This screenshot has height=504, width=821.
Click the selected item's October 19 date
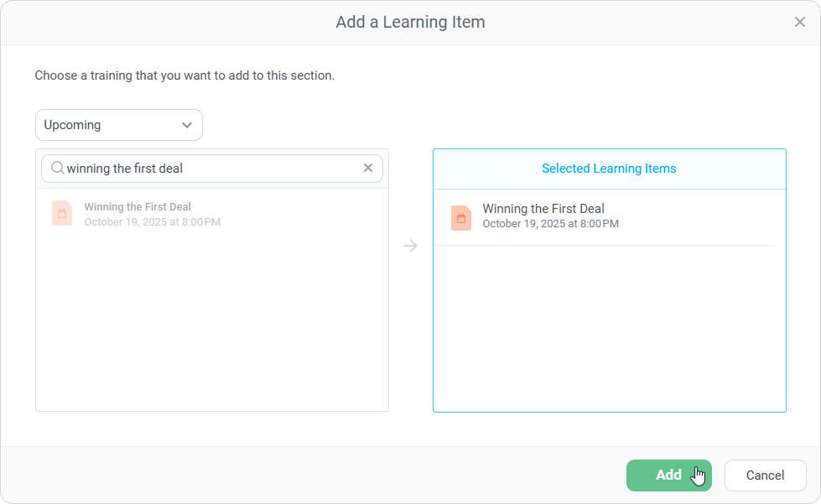pos(550,224)
